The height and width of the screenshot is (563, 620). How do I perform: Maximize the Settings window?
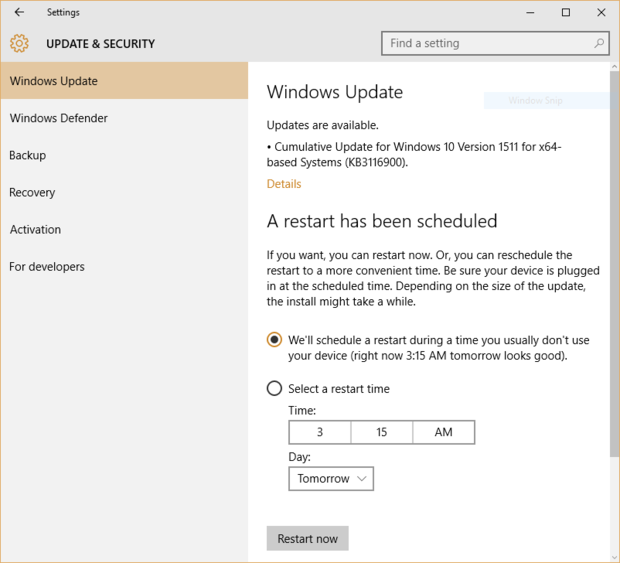tap(566, 13)
